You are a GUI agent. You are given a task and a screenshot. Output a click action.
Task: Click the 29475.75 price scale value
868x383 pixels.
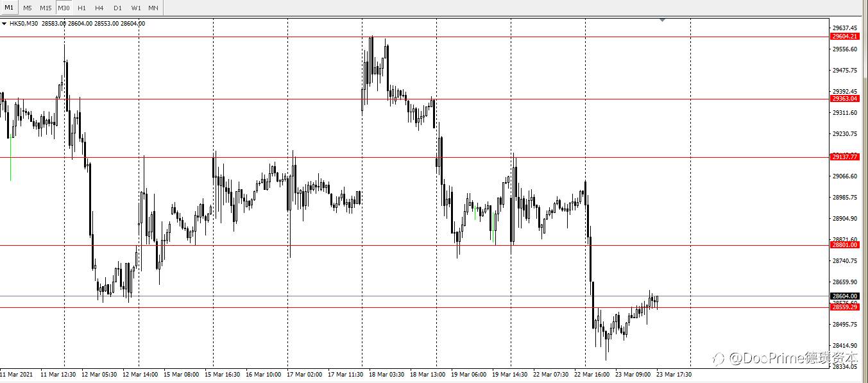(x=845, y=71)
